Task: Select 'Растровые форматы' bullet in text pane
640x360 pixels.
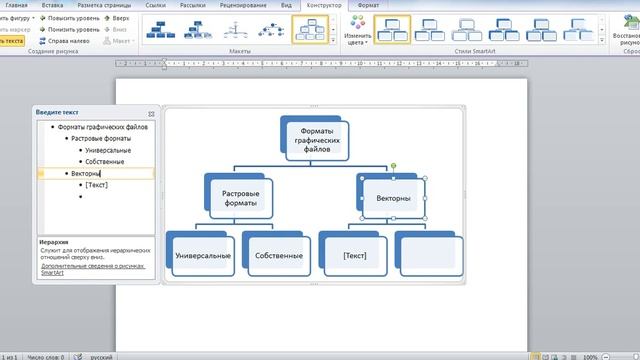Action: 101,138
